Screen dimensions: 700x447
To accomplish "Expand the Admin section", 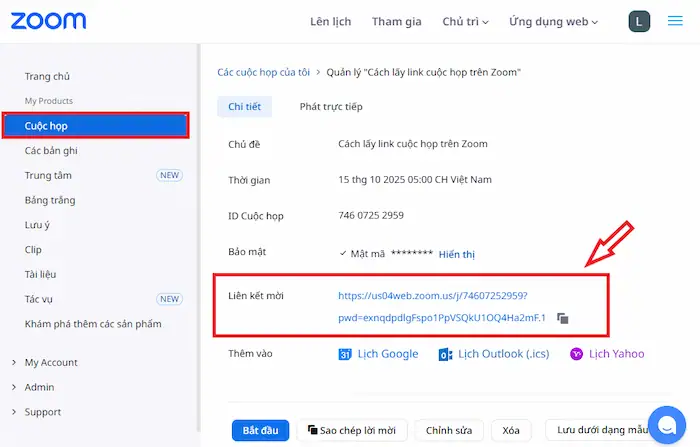I will [40, 387].
